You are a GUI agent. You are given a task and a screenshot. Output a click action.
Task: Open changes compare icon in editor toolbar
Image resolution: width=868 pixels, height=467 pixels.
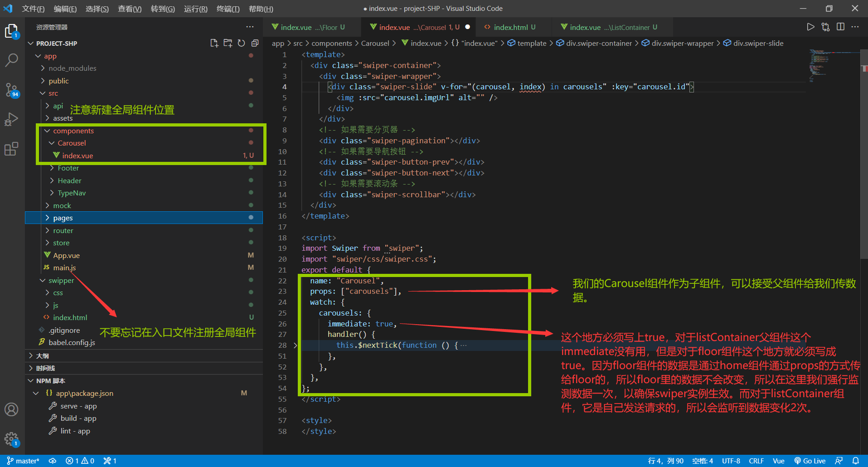[825, 27]
